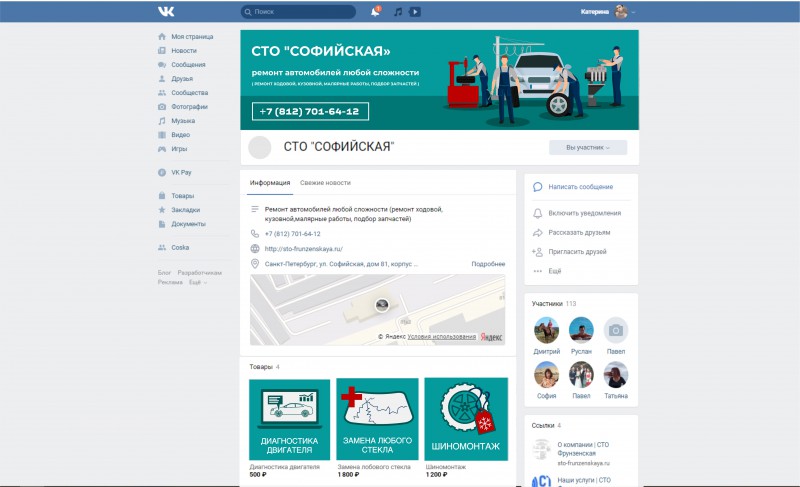Click the СТО Софийская cover banner
Screen dimensions: 800x487
point(439,80)
